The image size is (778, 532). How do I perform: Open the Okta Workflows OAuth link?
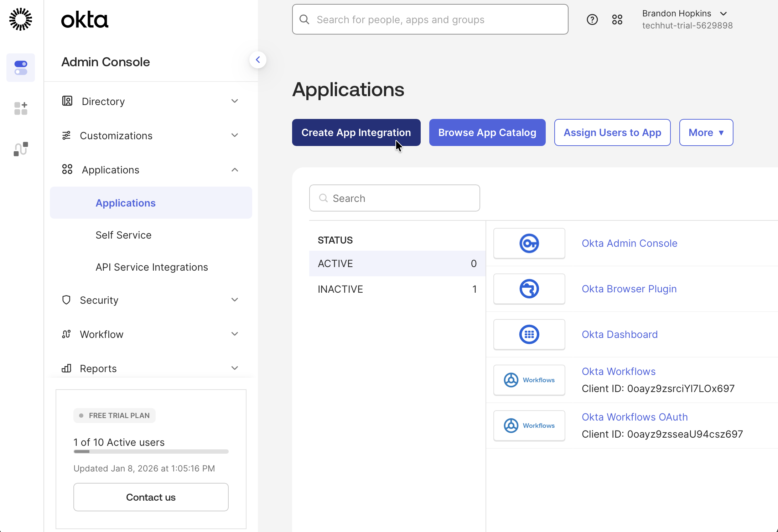634,417
